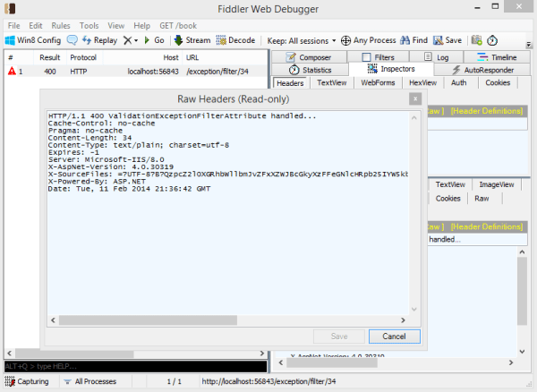Sort sessions by the Protocol column

(83, 57)
